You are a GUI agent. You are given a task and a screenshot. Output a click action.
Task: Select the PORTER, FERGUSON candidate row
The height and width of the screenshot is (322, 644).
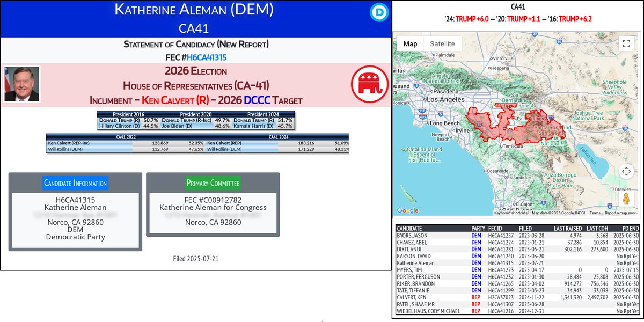click(x=518, y=277)
